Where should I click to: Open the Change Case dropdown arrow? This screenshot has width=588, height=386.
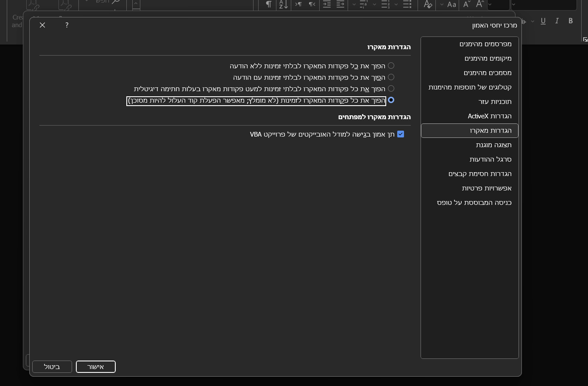pyautogui.click(x=442, y=4)
